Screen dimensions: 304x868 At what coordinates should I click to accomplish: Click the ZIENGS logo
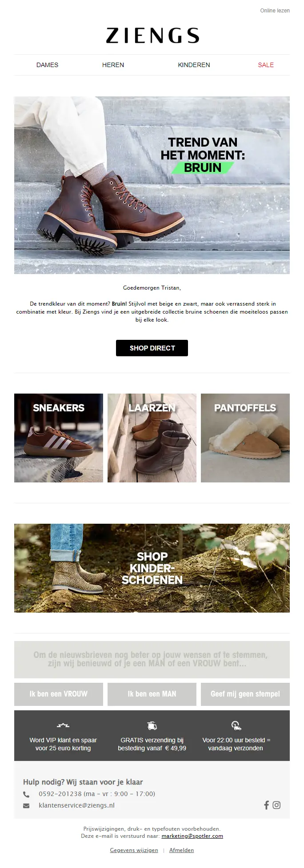[x=152, y=36]
